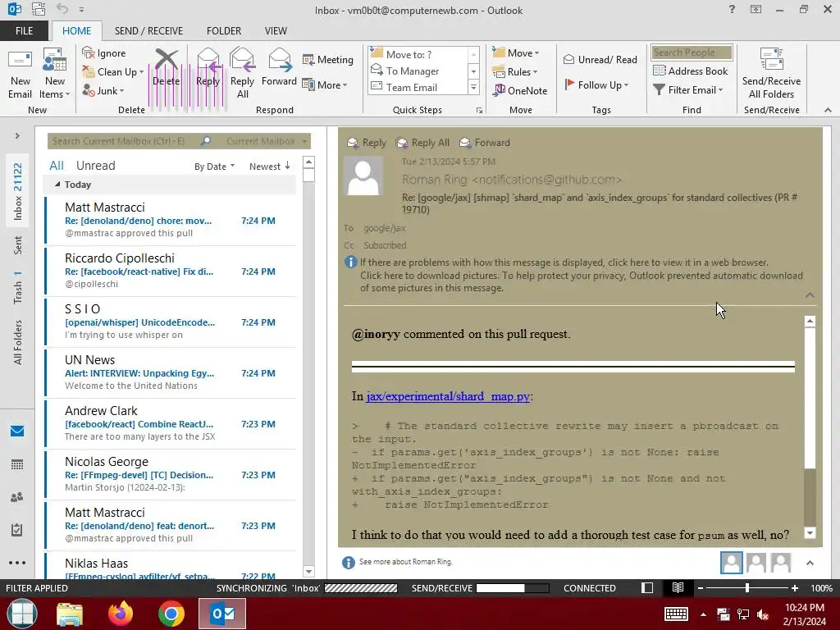
Task: Open Andrew Clark email
Action: pyautogui.click(x=171, y=424)
